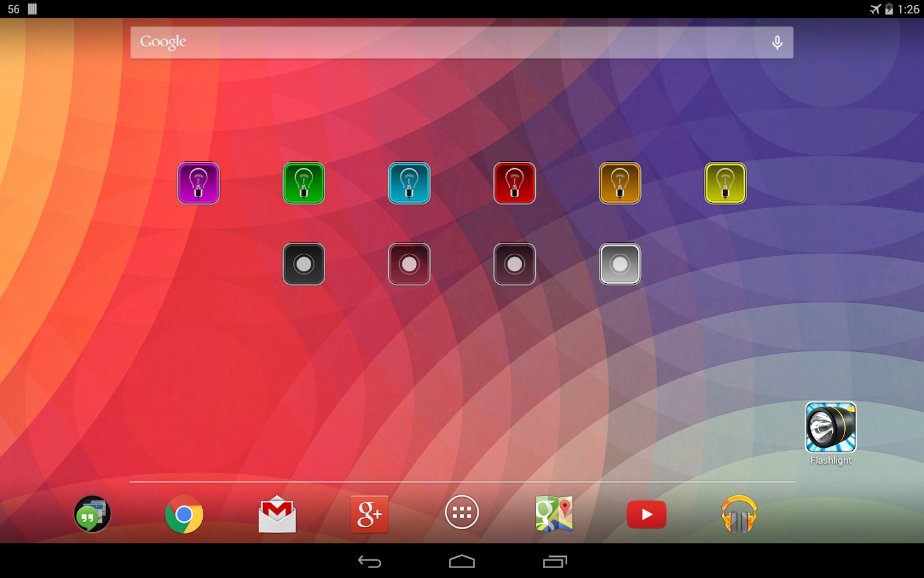Start voice search with the microphone

[x=777, y=42]
